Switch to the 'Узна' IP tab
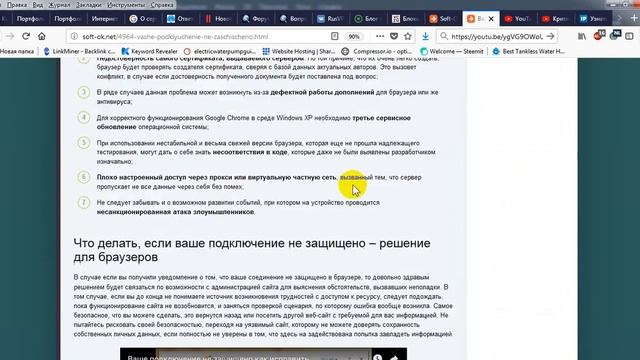Image resolution: width=640 pixels, height=360 pixels. (x=593, y=19)
